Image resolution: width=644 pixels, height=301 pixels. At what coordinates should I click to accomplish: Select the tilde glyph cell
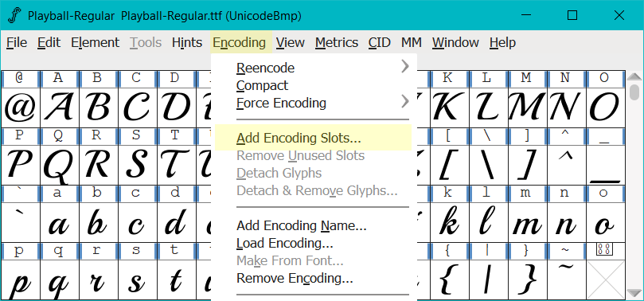567,279
